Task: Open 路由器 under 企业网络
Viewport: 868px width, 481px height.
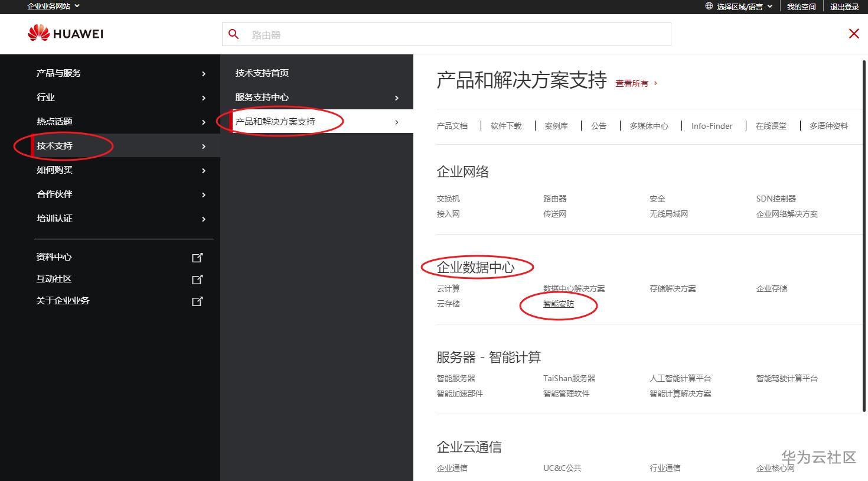Action: pyautogui.click(x=554, y=199)
